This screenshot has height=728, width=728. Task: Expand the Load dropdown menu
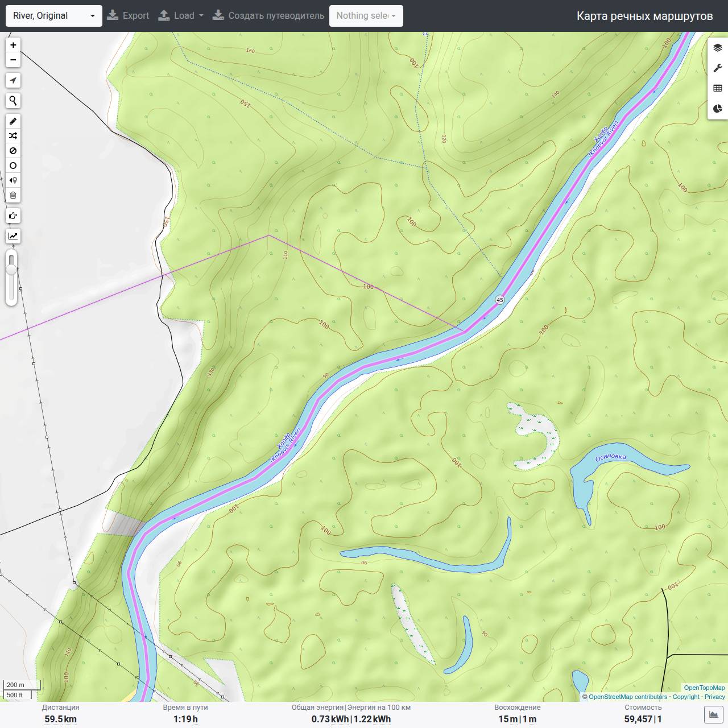pos(180,16)
